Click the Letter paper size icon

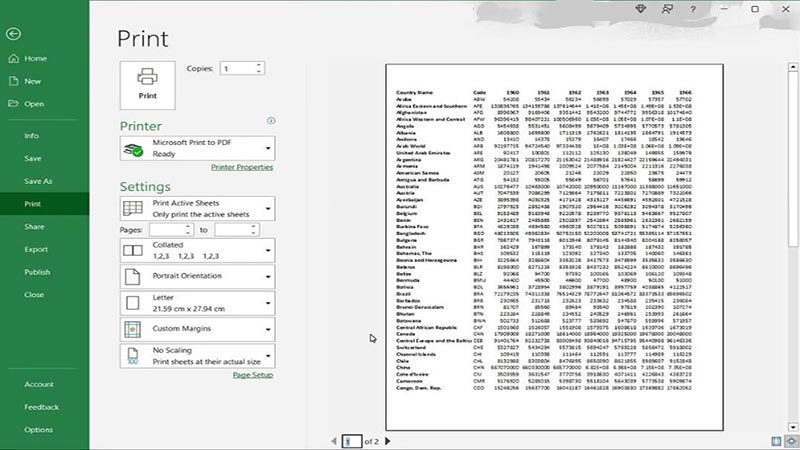[x=133, y=303]
